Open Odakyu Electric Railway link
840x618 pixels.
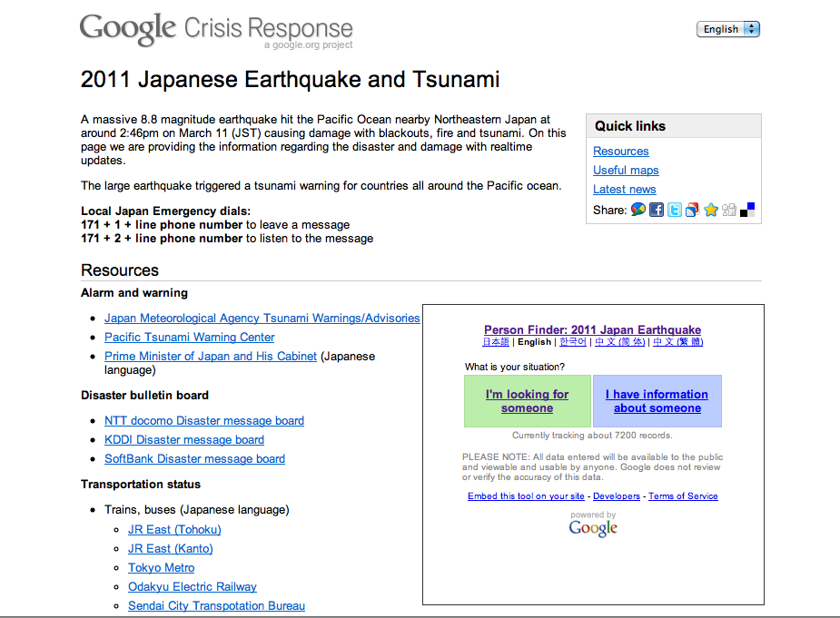pyautogui.click(x=193, y=587)
